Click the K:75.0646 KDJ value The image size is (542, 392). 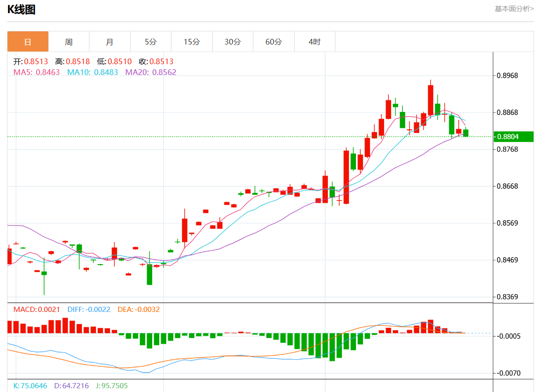click(30, 386)
